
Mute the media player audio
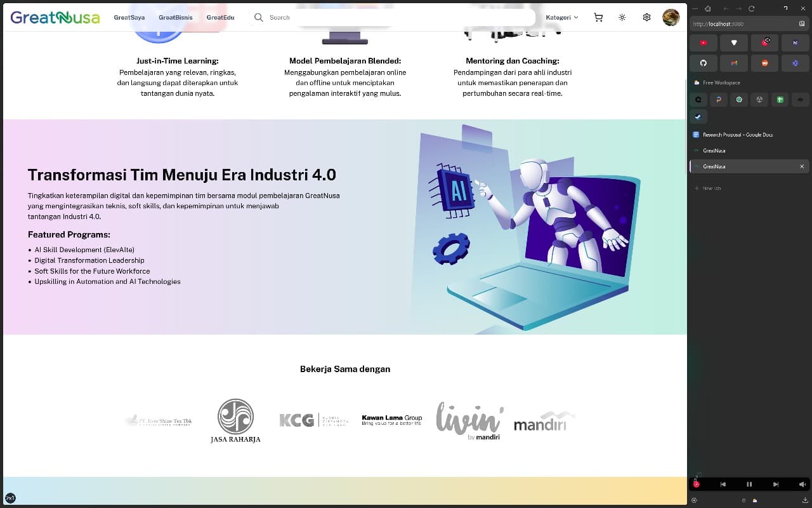(802, 485)
